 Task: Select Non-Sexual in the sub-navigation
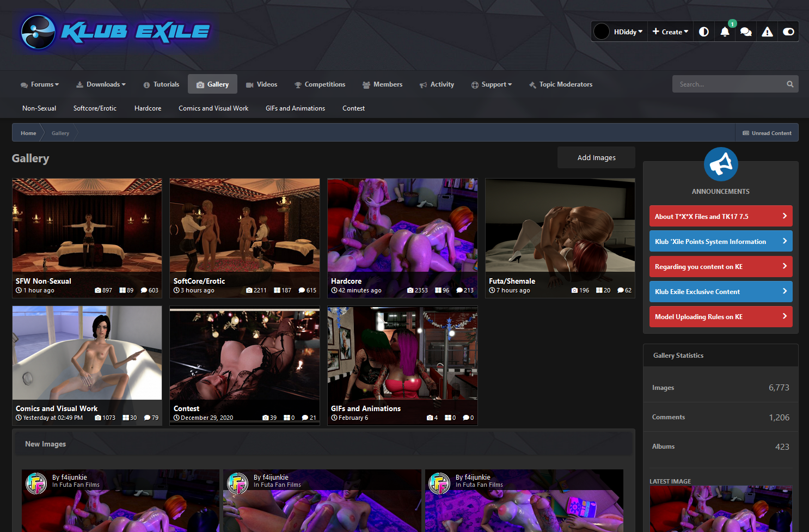pos(39,108)
